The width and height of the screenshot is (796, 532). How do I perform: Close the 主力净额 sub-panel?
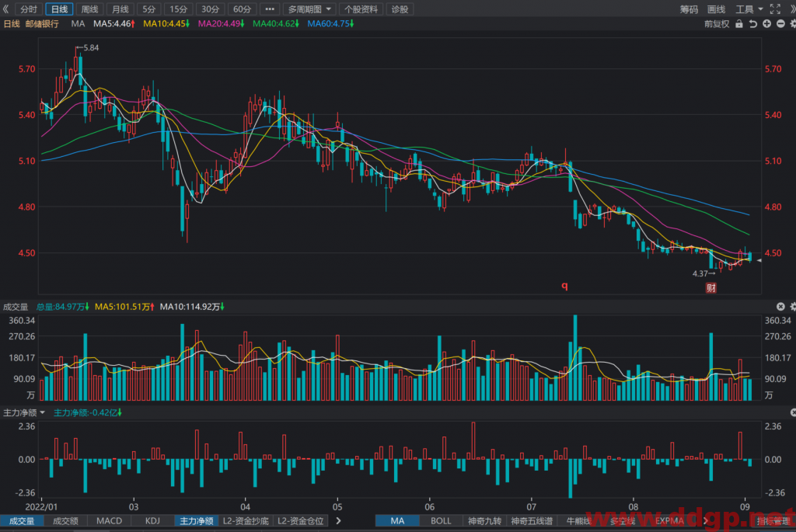tap(793, 413)
